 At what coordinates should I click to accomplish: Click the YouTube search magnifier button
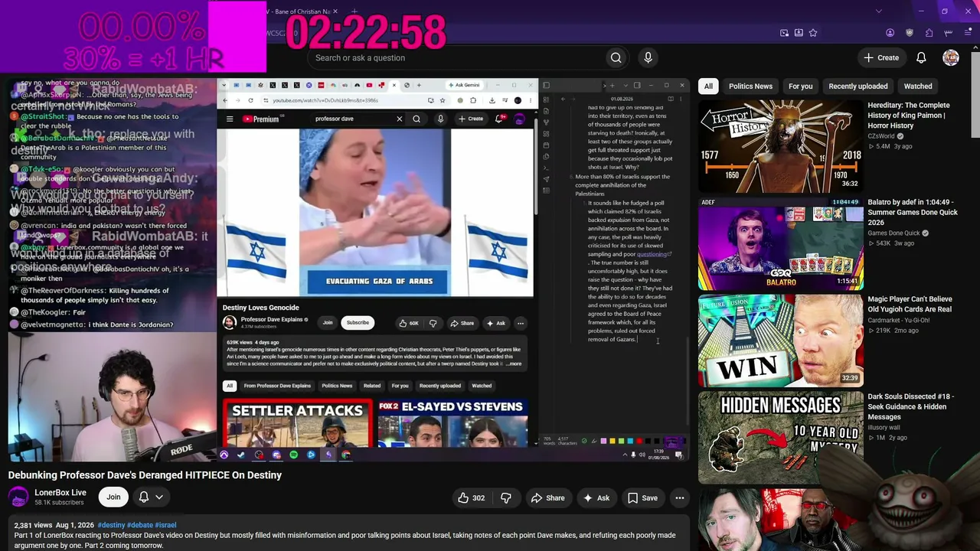[616, 57]
